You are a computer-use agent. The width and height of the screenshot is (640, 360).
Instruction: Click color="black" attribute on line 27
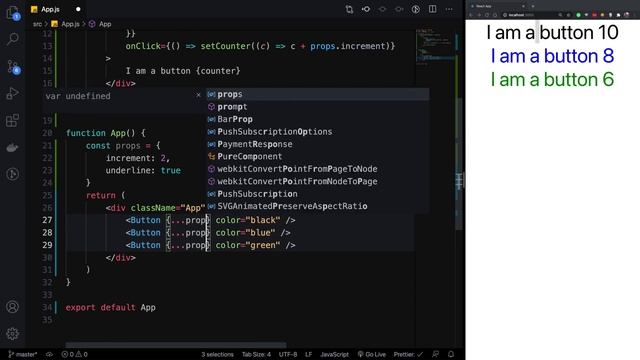248,220
